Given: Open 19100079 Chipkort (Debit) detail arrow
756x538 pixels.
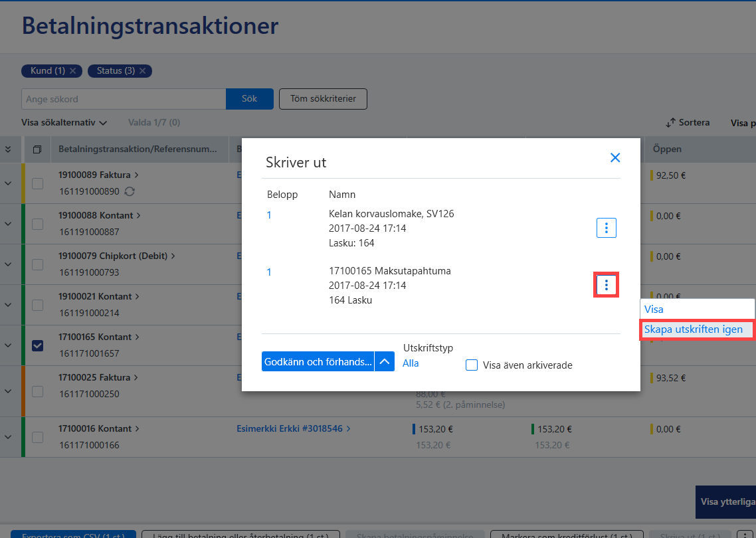Looking at the screenshot, I should tap(173, 256).
